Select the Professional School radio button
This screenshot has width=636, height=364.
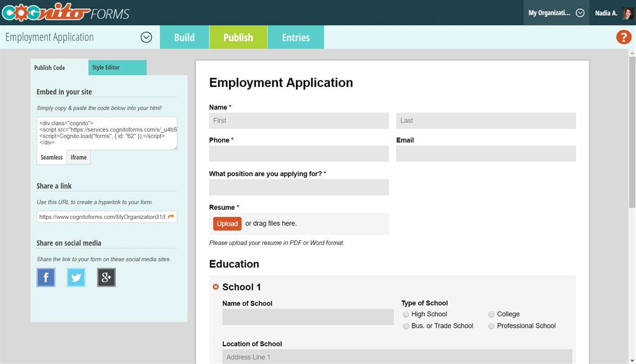click(x=491, y=326)
